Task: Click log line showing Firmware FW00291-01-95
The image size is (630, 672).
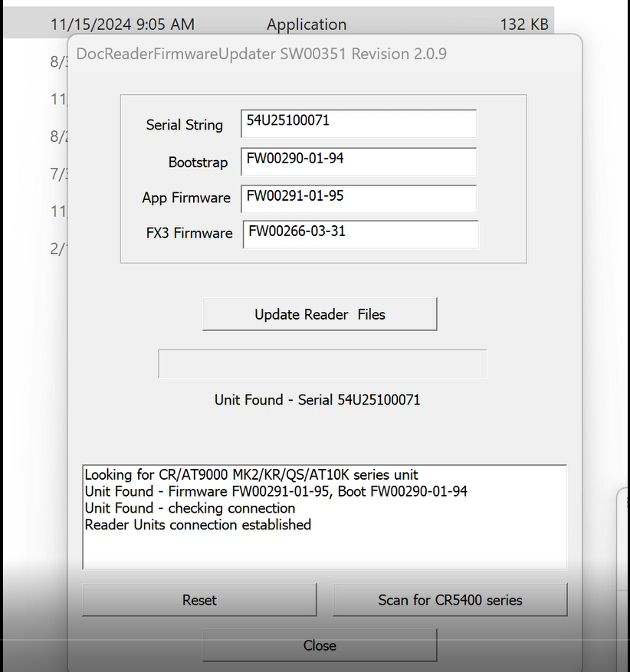Action: [x=276, y=491]
